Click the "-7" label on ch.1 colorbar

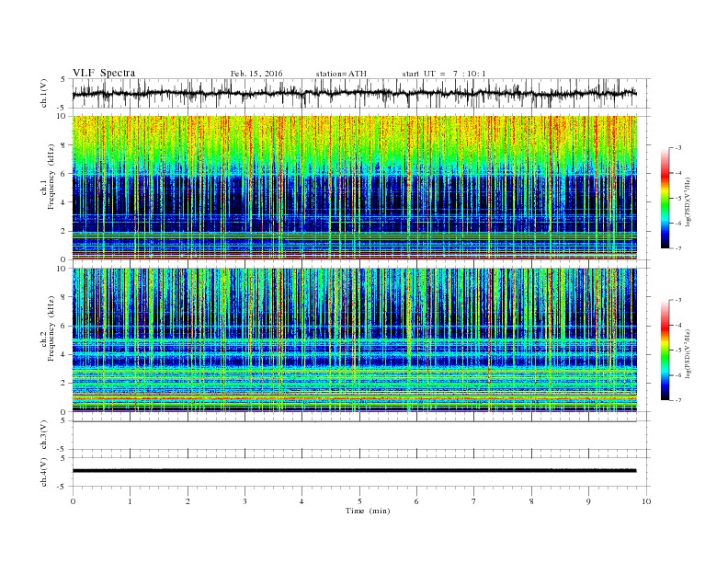click(678, 248)
